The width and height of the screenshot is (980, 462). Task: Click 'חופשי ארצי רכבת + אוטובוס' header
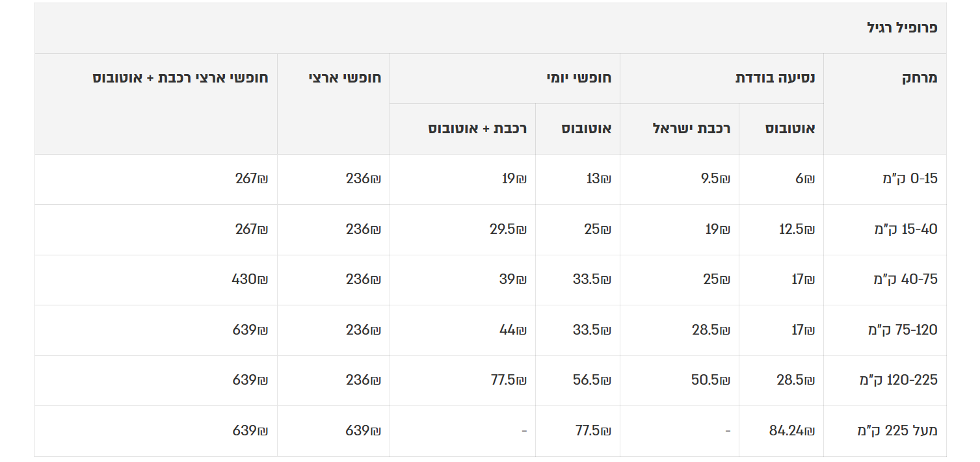(180, 78)
